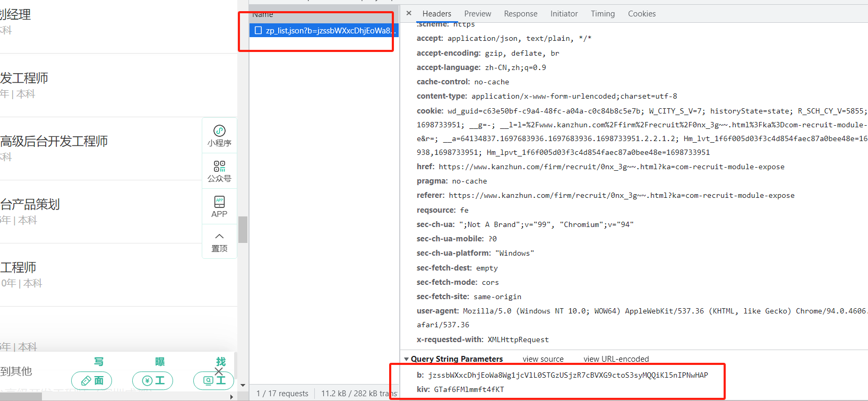Image resolution: width=868 pixels, height=401 pixels.
Task: Click the scroll-down arrow below the scrollbar
Action: coord(243,386)
